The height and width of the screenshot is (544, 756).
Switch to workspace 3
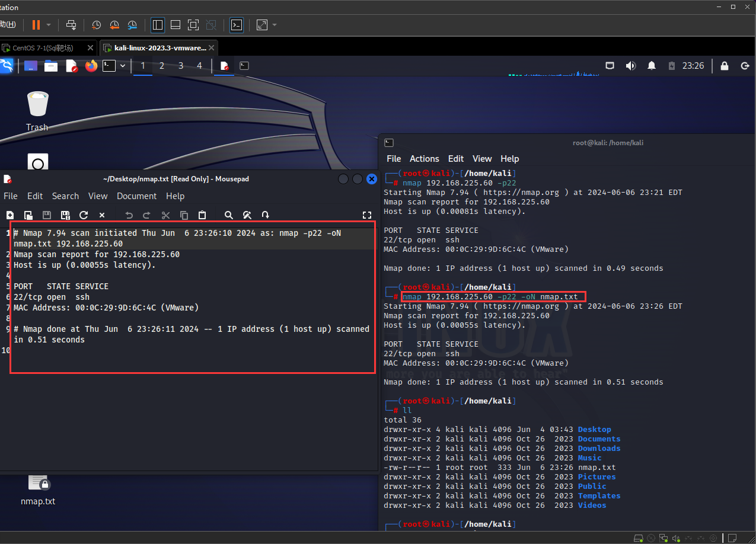pos(181,66)
